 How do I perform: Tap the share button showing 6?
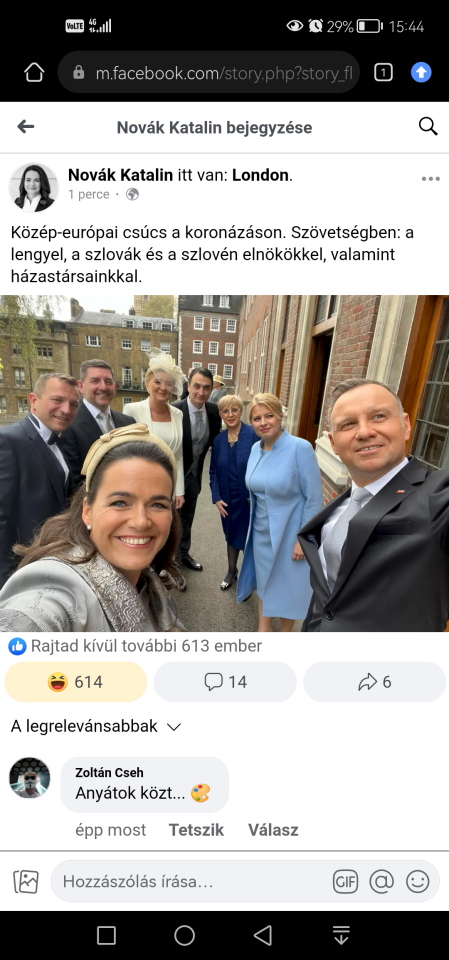(374, 682)
